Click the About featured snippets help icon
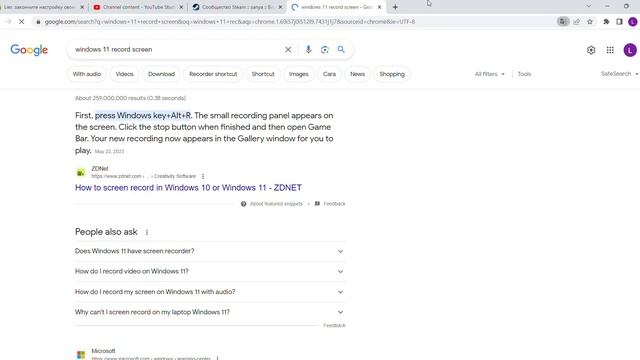640x360 pixels. [243, 204]
